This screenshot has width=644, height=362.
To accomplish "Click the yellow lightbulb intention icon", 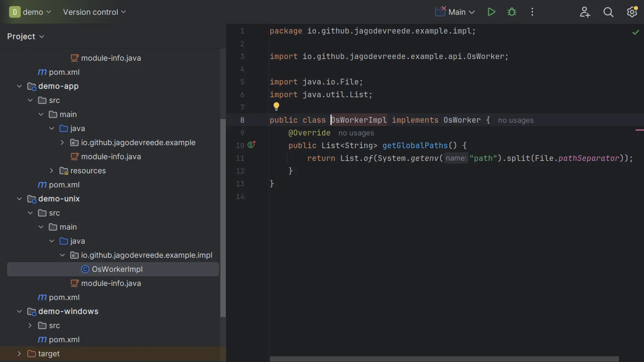I will pos(276,106).
